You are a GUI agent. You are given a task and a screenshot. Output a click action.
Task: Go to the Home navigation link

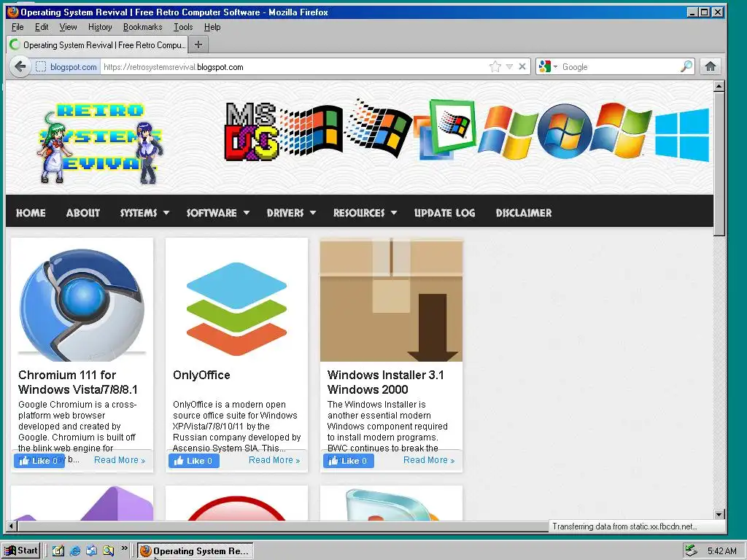31,213
